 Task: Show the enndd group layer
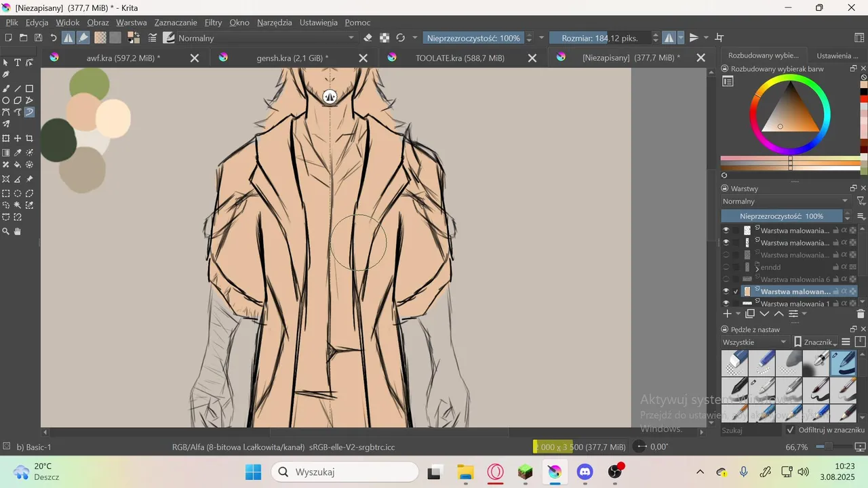[726, 267]
